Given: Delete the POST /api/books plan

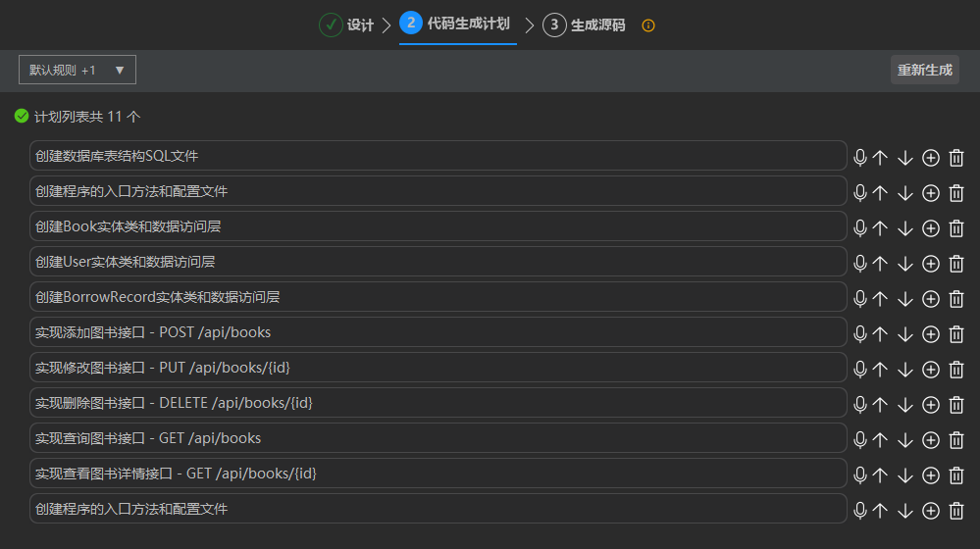Looking at the screenshot, I should click(956, 333).
